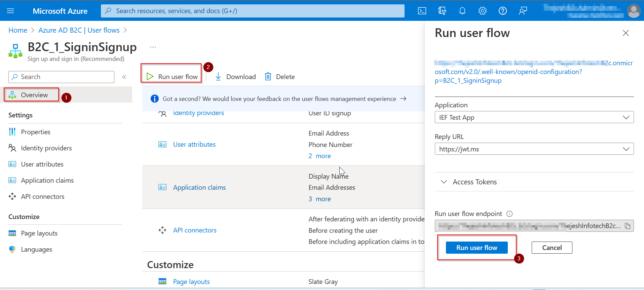
Task: Open portal settings gear
Action: tap(483, 11)
